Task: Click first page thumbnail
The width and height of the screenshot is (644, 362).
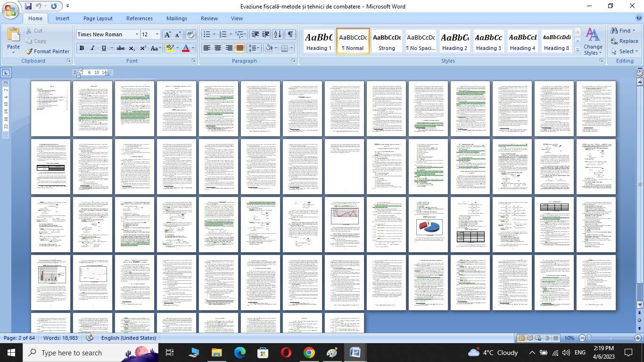Action: click(50, 108)
